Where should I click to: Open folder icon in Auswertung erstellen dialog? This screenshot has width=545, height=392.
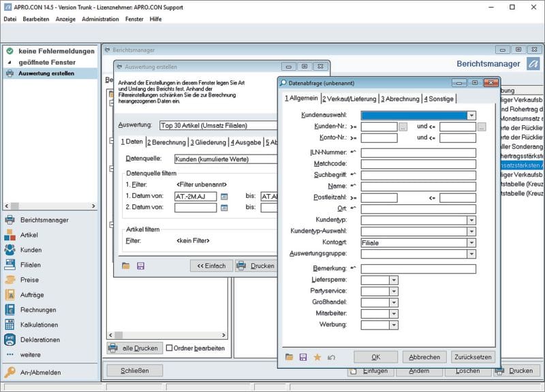126,265
